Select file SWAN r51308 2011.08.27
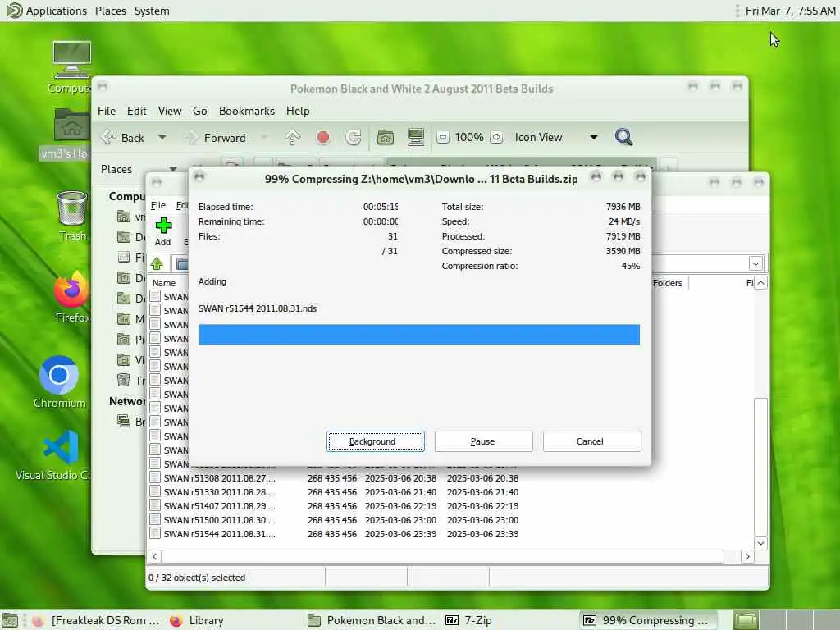The width and height of the screenshot is (840, 630). click(x=220, y=478)
